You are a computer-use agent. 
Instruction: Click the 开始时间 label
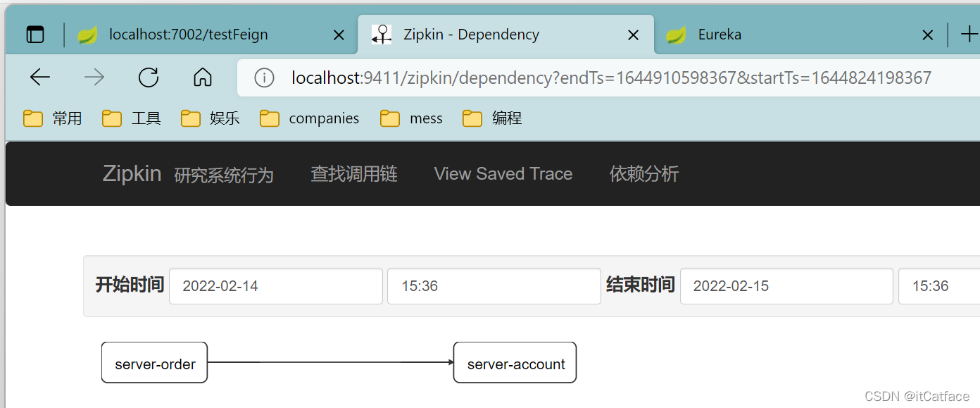(130, 285)
